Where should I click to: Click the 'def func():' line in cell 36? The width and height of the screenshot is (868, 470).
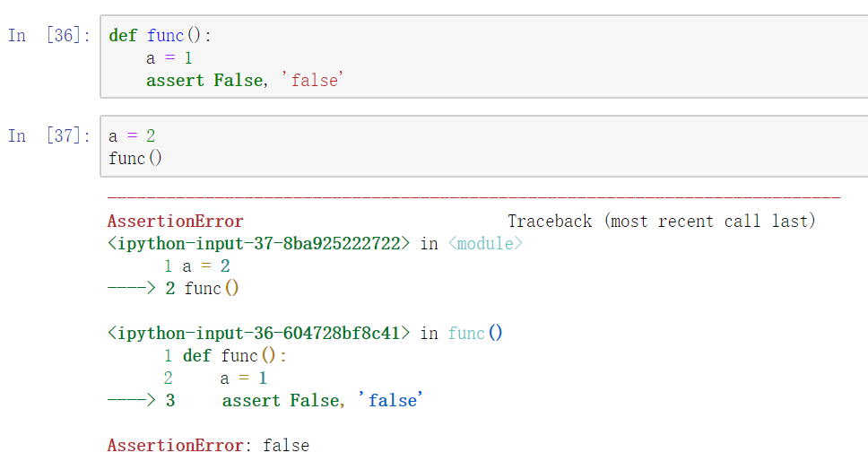(160, 36)
